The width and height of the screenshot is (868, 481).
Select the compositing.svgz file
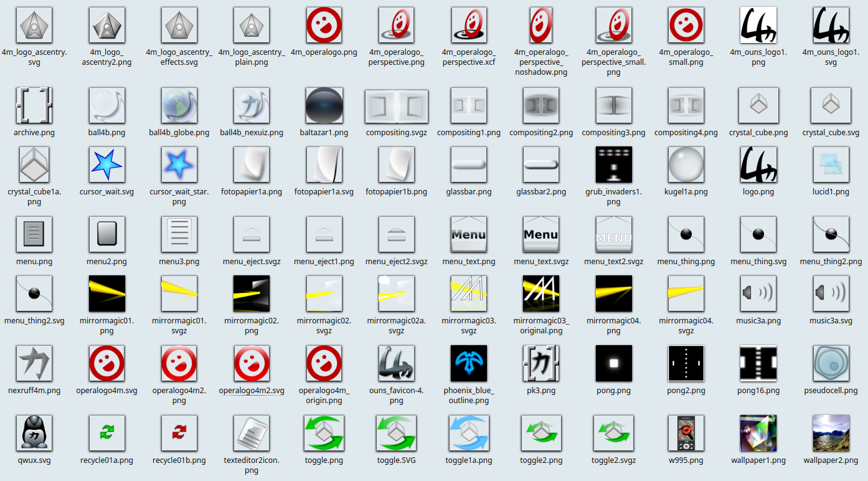pyautogui.click(x=397, y=105)
